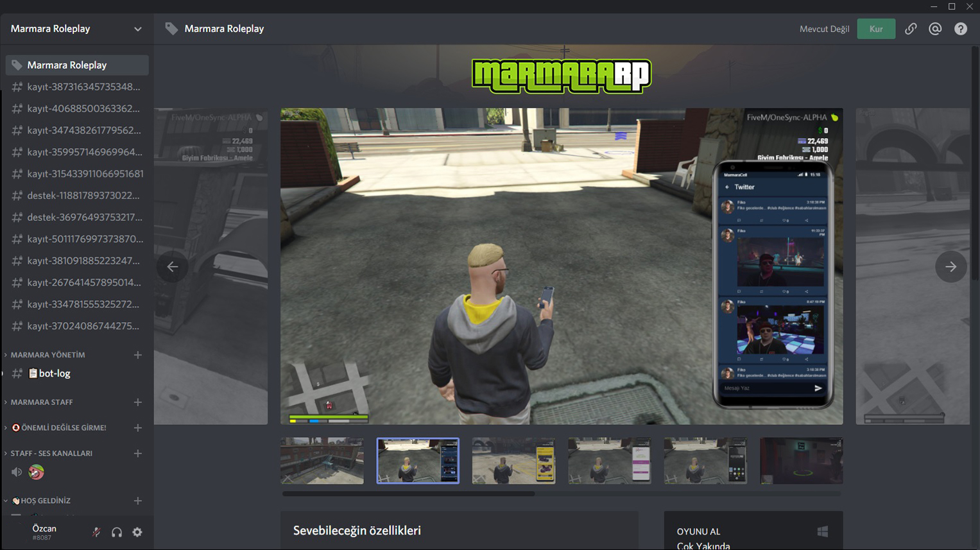Collapse the MARMARA YÖNETİM category
This screenshot has height=550, width=980.
pyautogui.click(x=47, y=355)
